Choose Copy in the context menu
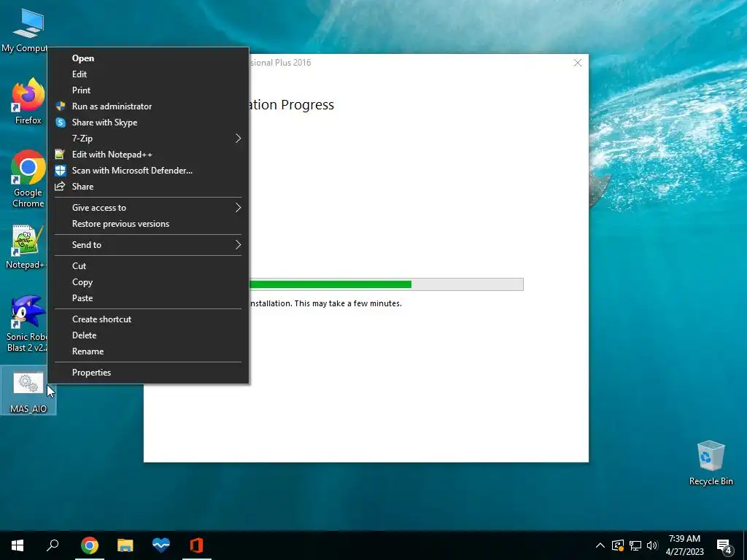The width and height of the screenshot is (747, 560). [x=148, y=282]
